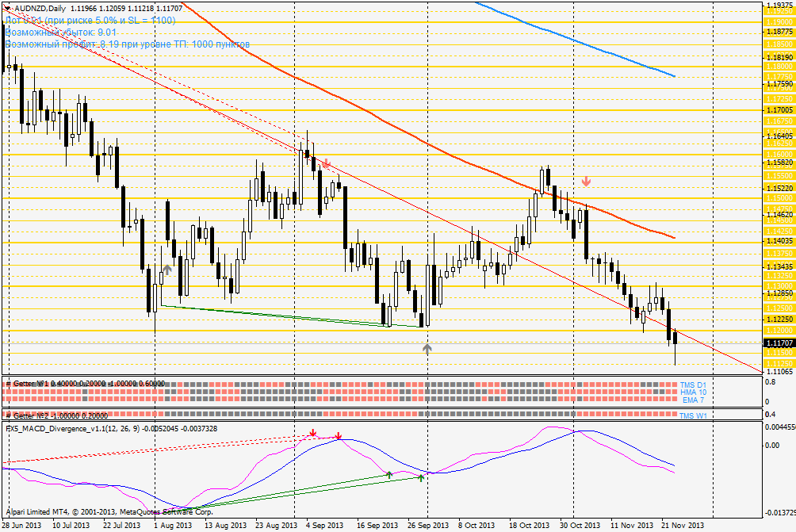The height and width of the screenshot is (532, 796).
Task: Click the AUDNZD,Daily chart title
Action: [x=40, y=9]
